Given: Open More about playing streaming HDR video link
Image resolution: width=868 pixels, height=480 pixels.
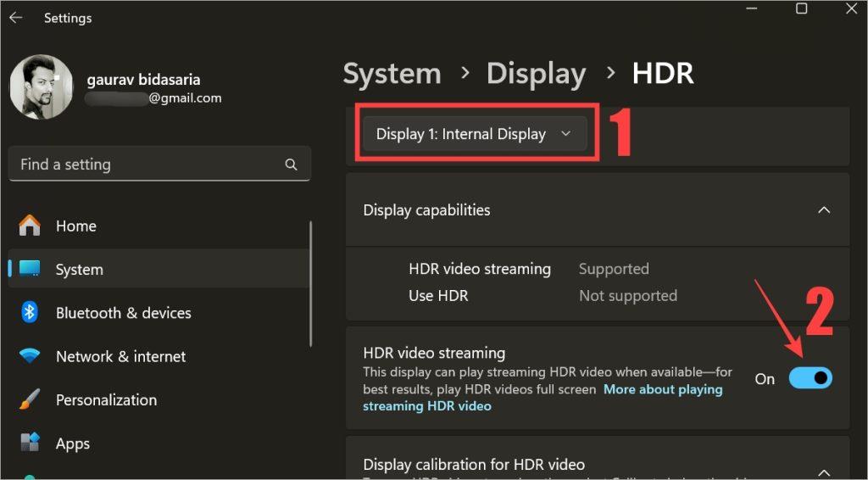Looking at the screenshot, I should tap(542, 398).
